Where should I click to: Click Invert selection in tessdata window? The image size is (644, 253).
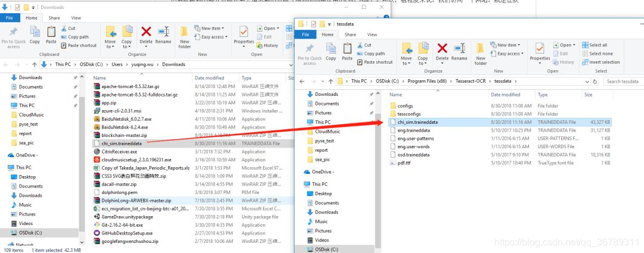601,63
